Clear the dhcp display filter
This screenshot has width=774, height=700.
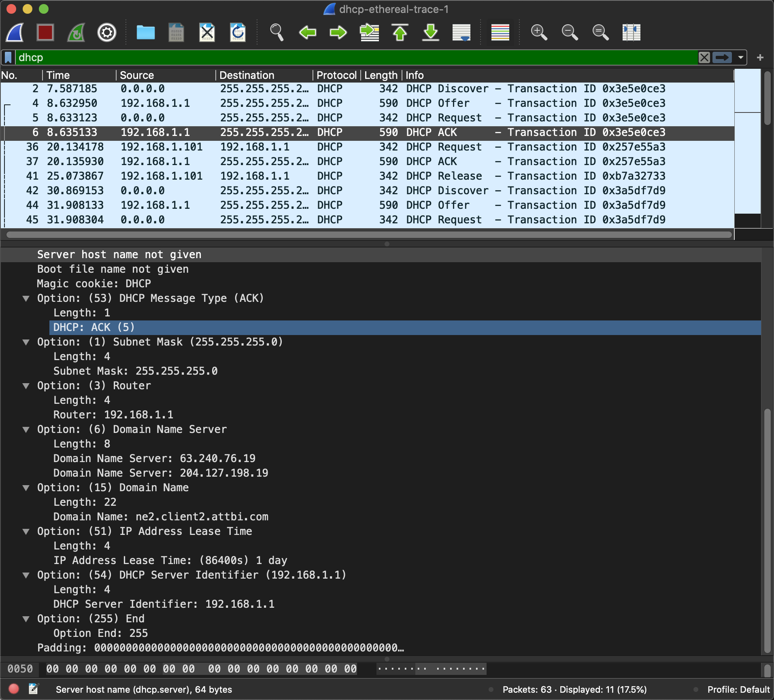pyautogui.click(x=704, y=57)
